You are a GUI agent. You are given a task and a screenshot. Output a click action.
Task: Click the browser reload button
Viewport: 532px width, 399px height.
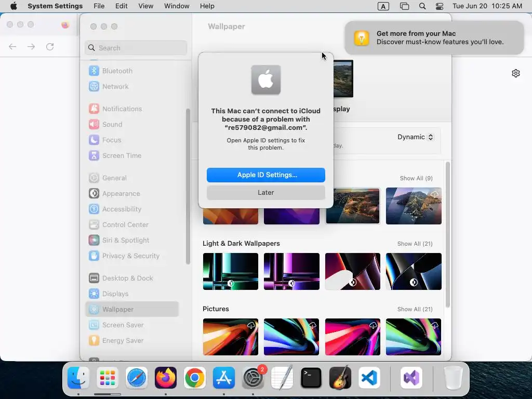[50, 46]
